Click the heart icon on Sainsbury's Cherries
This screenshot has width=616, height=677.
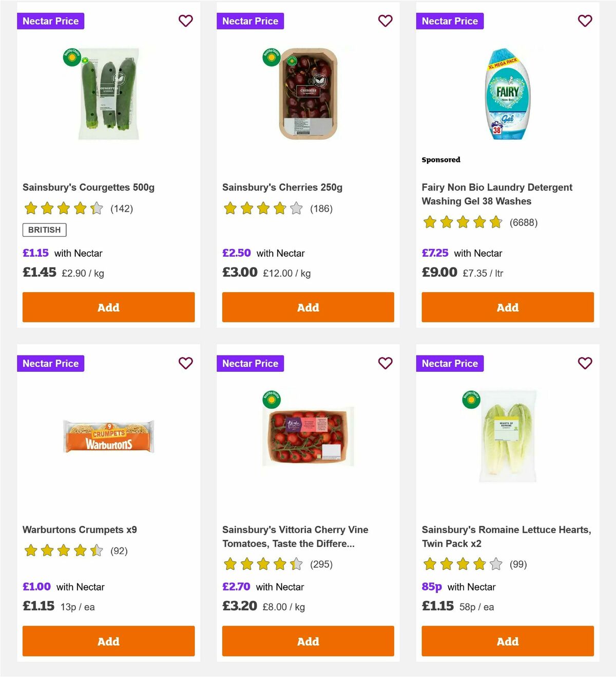coord(386,21)
